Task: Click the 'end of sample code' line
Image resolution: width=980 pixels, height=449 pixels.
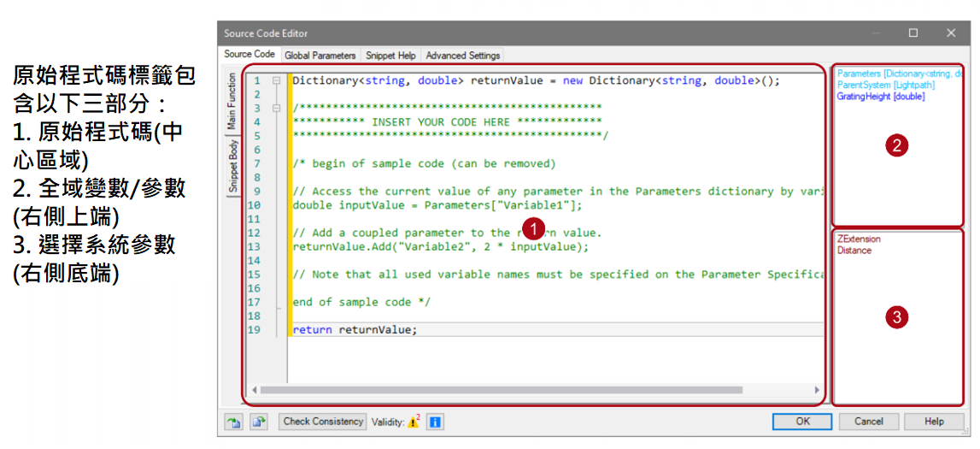Action: pos(361,302)
